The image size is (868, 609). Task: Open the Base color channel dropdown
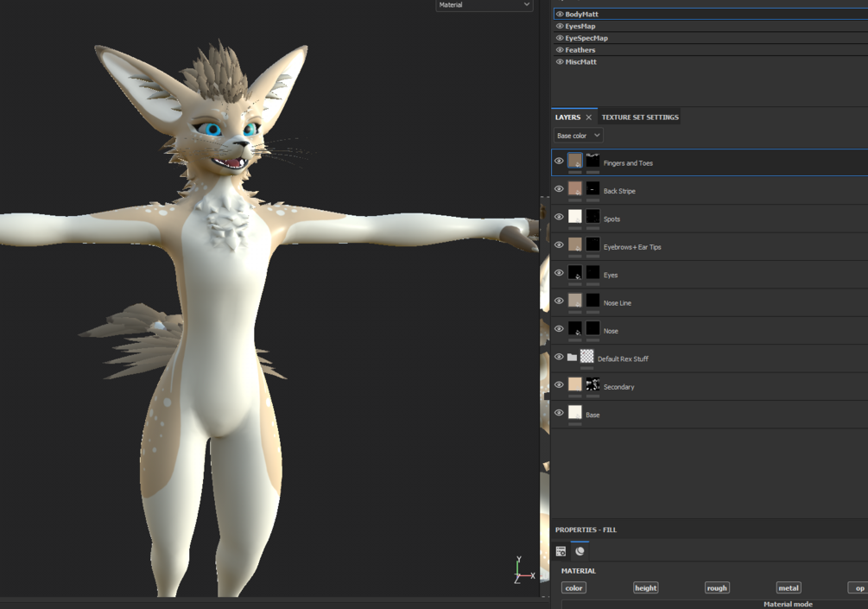pyautogui.click(x=578, y=136)
